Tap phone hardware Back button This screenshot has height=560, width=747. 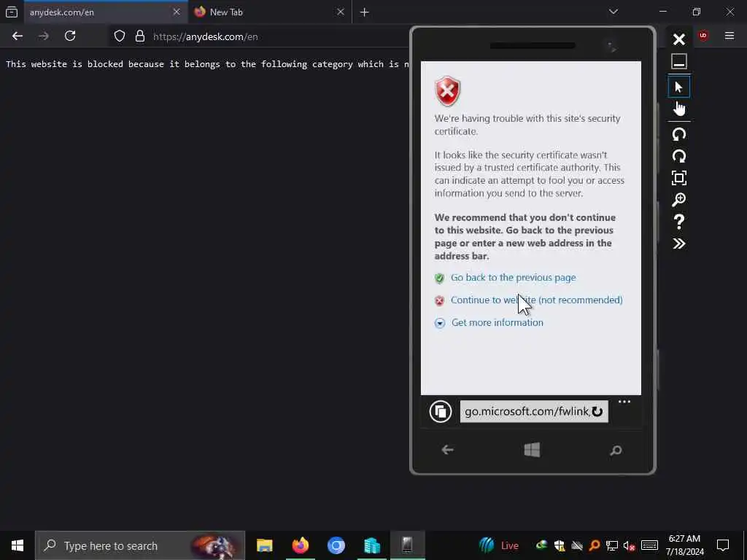pos(447,450)
